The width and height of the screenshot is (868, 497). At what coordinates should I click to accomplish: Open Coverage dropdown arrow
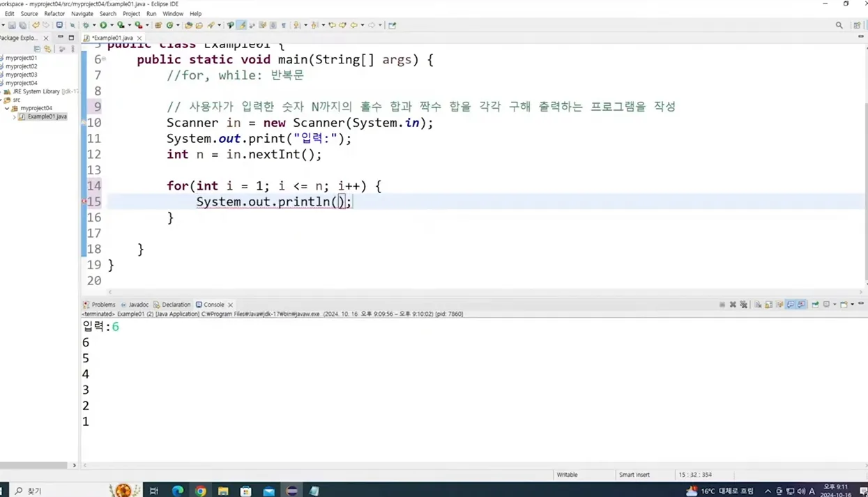click(x=129, y=25)
